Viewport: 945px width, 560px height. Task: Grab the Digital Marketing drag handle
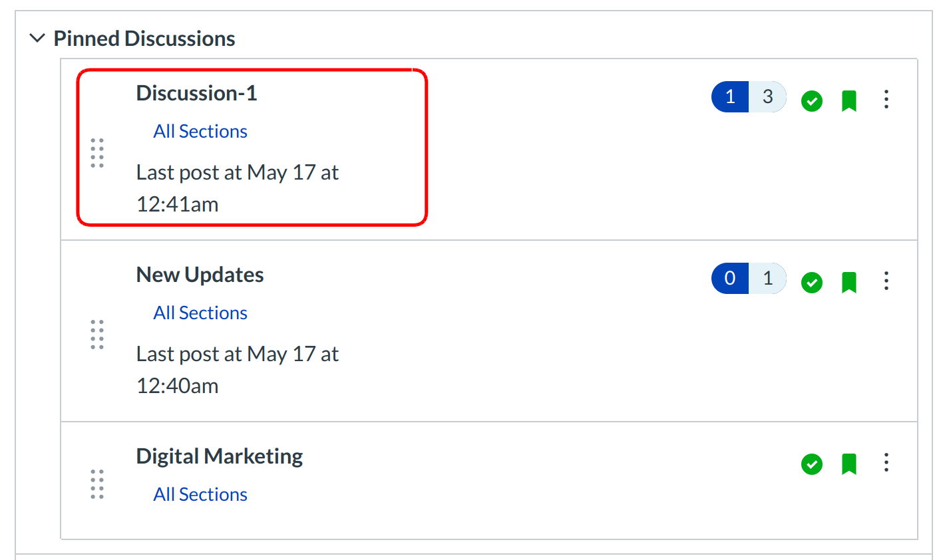(x=97, y=484)
